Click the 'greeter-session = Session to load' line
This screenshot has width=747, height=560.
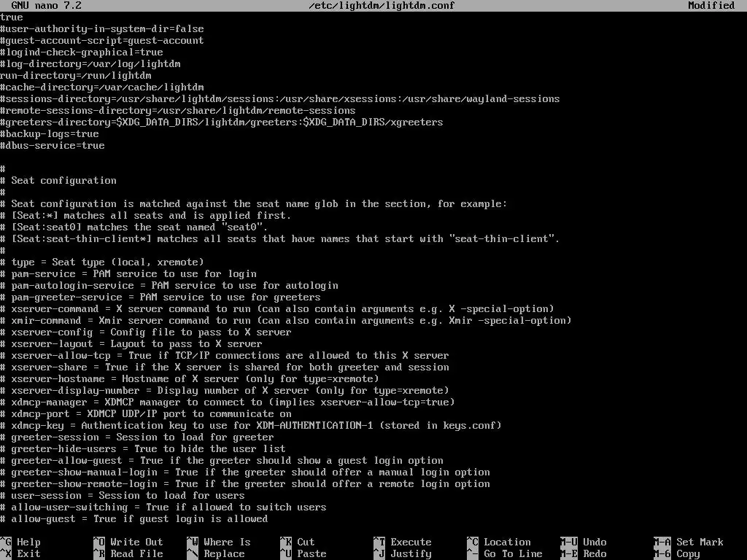coord(136,437)
